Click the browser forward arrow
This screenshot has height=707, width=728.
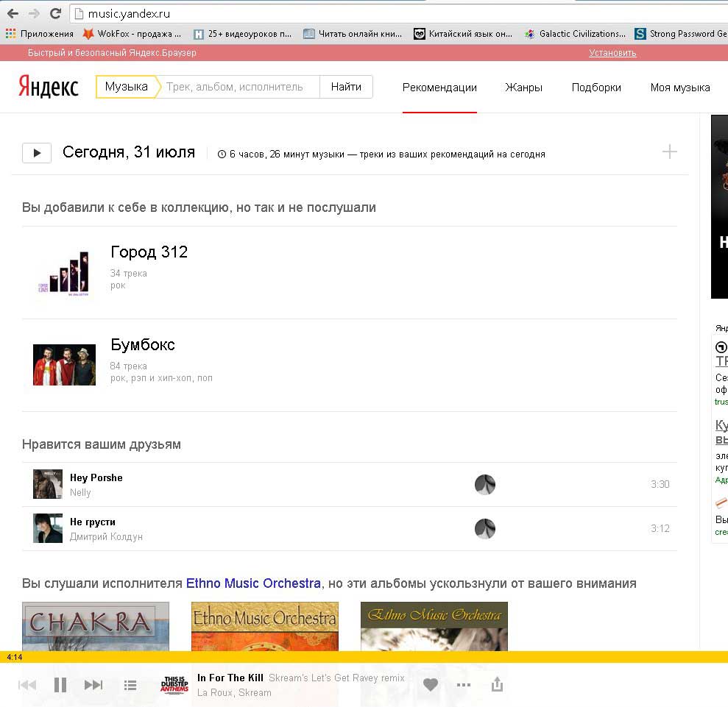pyautogui.click(x=34, y=13)
